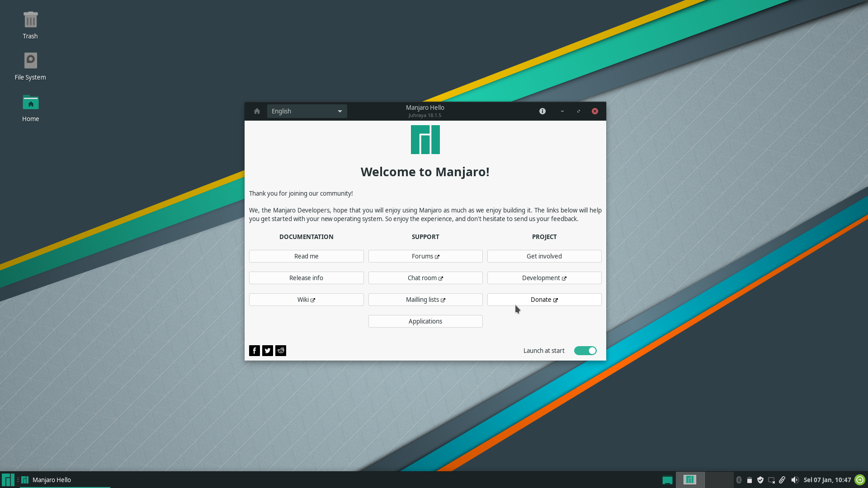This screenshot has width=868, height=488.
Task: Open the About info icon
Action: coord(542,111)
